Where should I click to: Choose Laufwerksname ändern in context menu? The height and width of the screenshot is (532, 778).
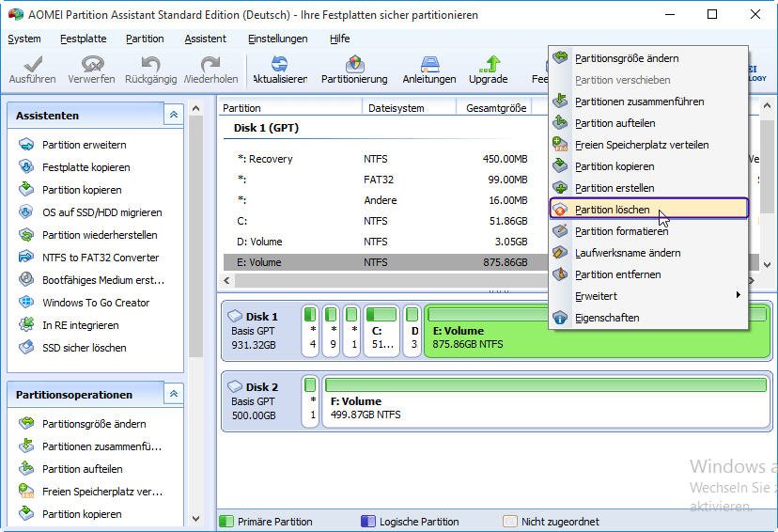(x=649, y=253)
